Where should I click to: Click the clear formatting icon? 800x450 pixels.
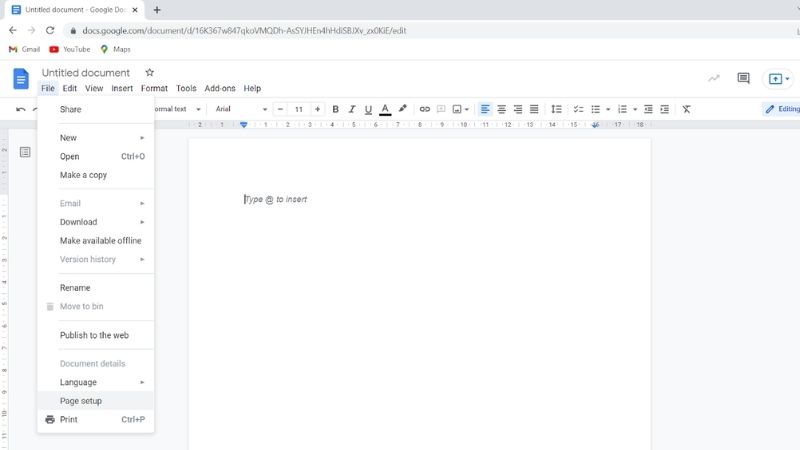point(686,109)
